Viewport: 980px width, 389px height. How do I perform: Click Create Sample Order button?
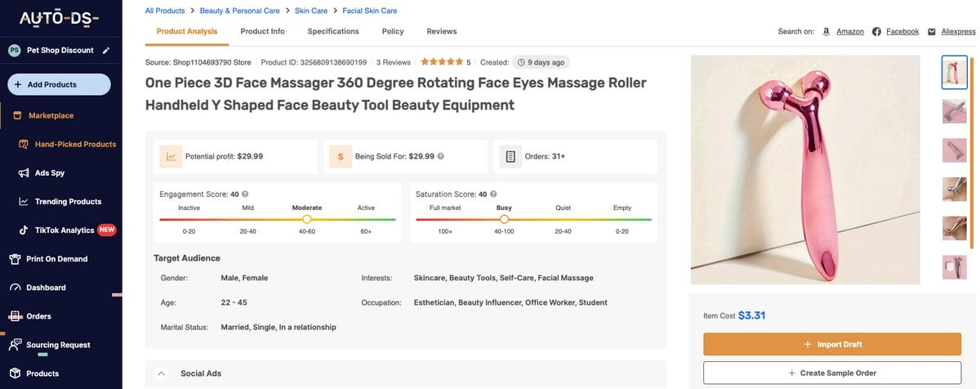(832, 373)
